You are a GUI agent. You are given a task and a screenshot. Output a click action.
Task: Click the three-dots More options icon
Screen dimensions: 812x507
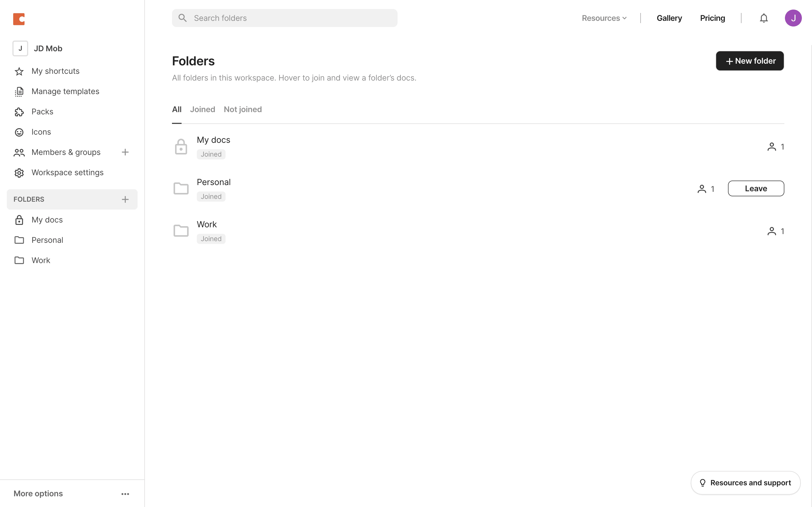point(125,493)
